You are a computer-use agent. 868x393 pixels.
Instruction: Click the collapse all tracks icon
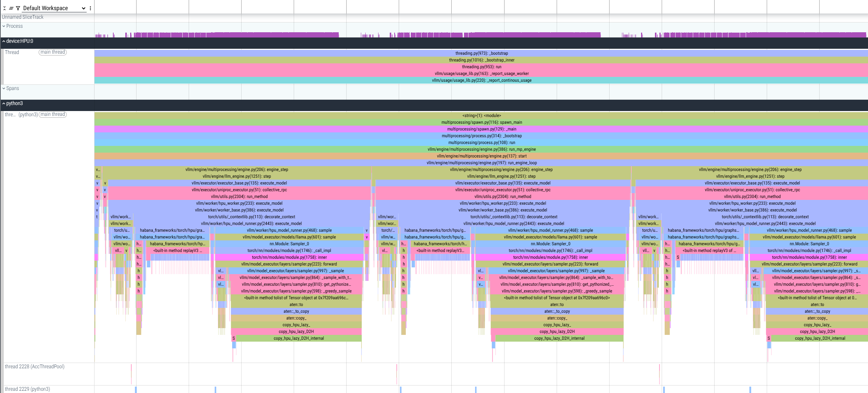[5, 8]
